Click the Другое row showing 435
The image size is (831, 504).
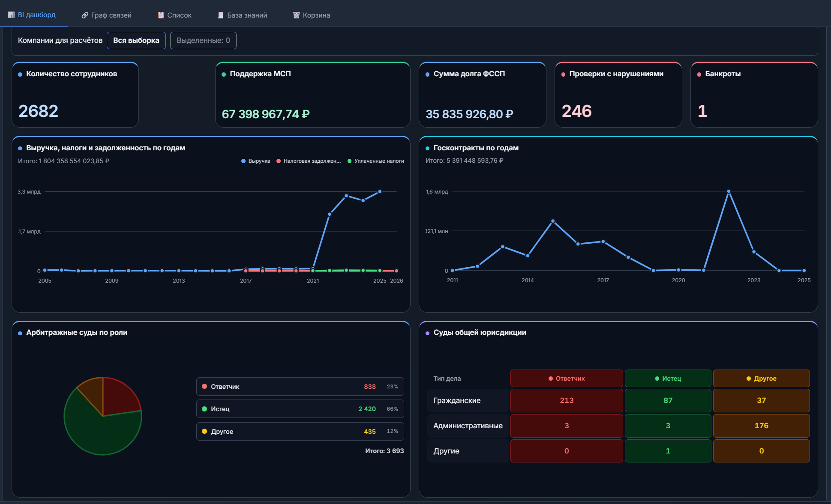[x=300, y=431]
